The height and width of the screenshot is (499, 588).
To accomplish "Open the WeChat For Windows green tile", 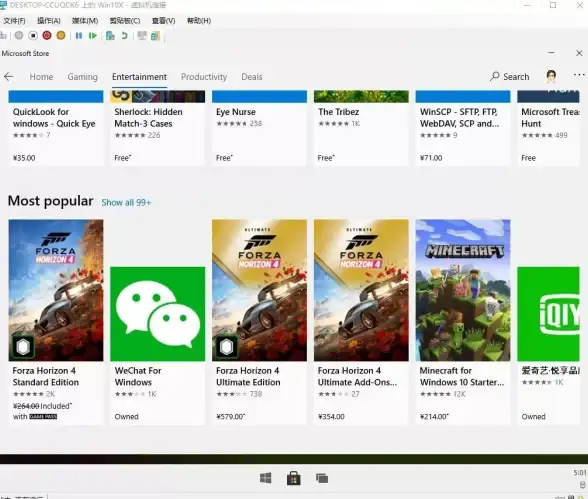I will click(158, 314).
